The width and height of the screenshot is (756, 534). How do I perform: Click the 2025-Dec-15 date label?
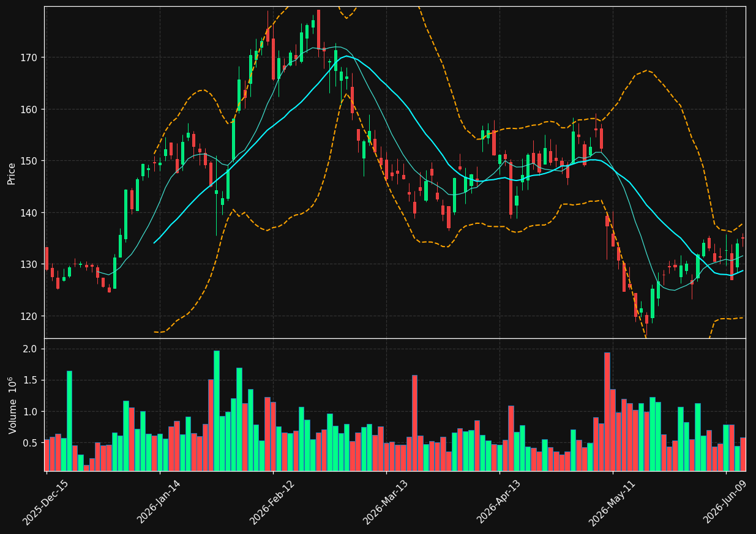click(x=46, y=502)
